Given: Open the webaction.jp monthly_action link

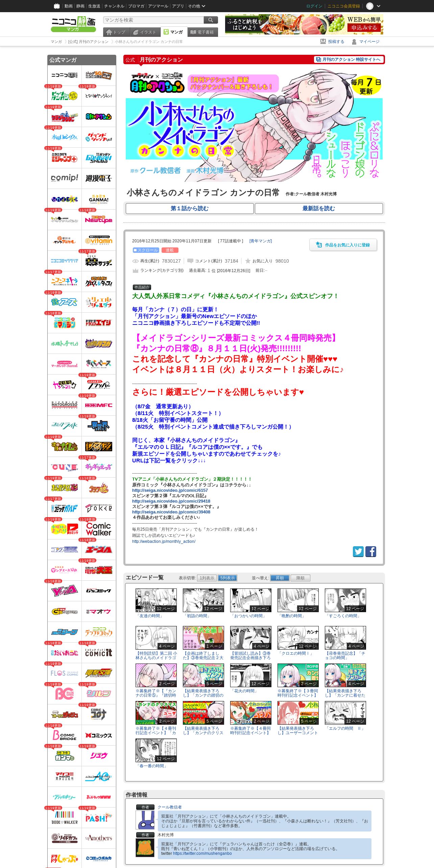Looking at the screenshot, I should (x=164, y=541).
